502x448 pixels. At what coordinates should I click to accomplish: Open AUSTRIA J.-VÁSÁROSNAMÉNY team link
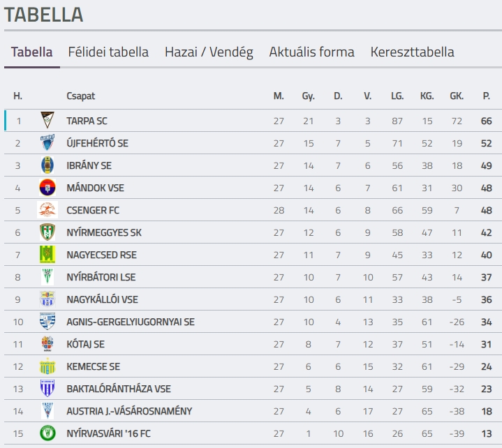[129, 411]
